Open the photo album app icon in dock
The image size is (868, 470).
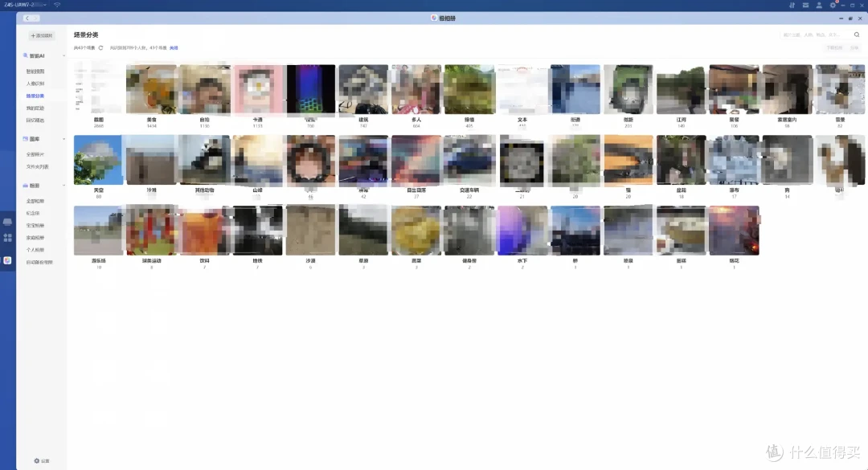click(x=8, y=260)
